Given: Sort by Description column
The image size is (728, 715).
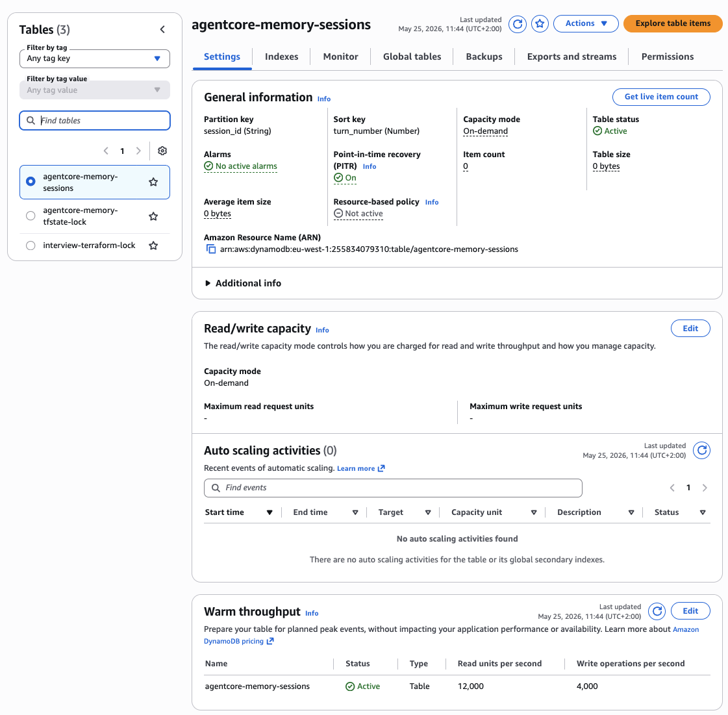Looking at the screenshot, I should 596,512.
